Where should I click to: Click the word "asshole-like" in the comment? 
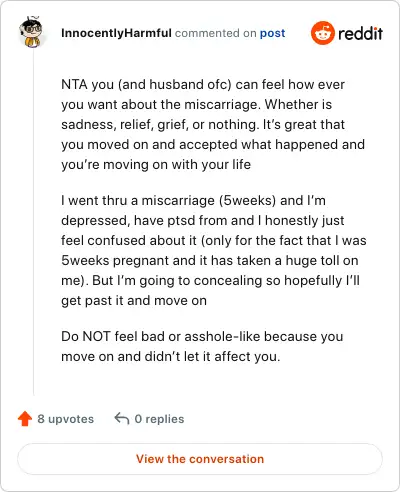[222, 336]
